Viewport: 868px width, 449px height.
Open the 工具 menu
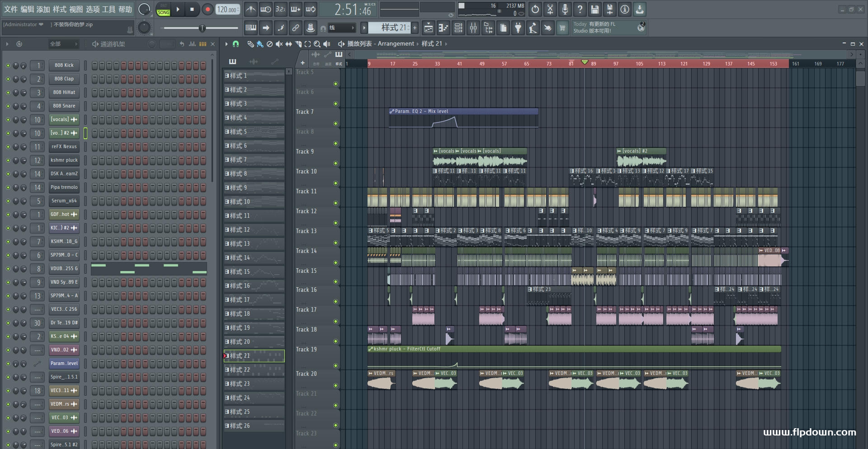click(108, 9)
